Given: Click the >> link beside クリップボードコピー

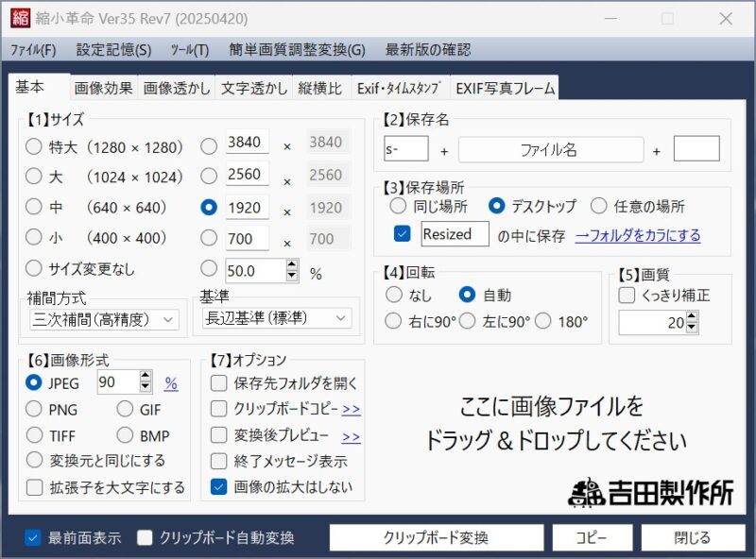Looking at the screenshot, I should point(351,409).
